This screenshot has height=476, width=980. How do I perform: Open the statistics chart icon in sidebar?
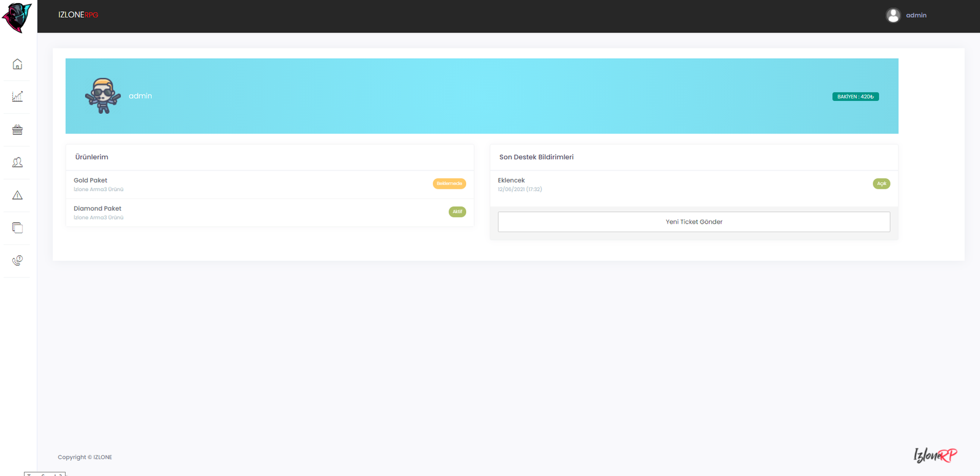coord(17,97)
